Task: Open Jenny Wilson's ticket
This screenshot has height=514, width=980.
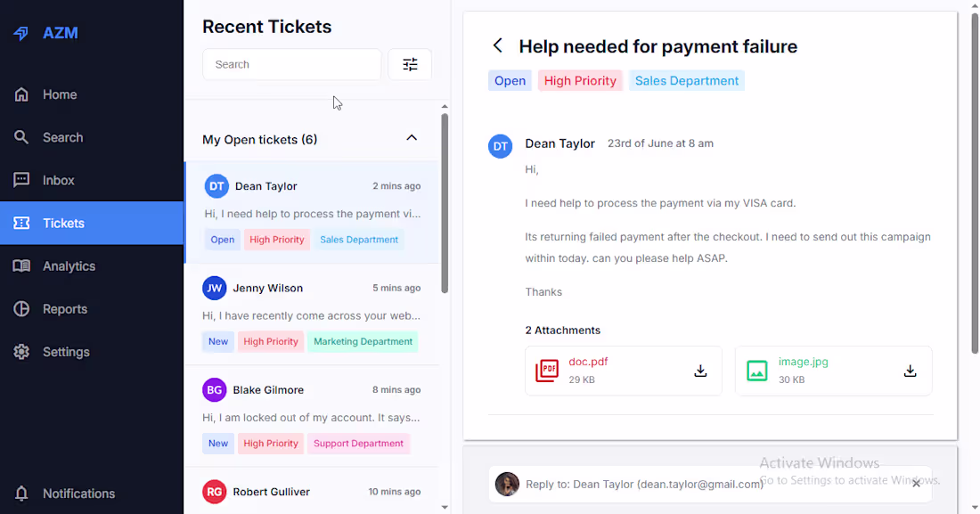Action: [x=311, y=314]
